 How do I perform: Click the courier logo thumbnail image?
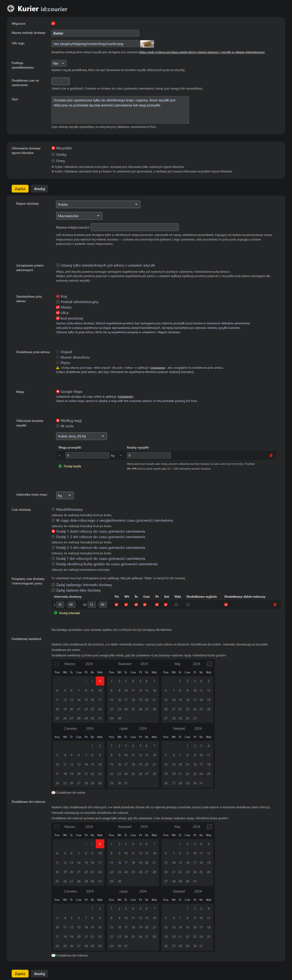(147, 44)
